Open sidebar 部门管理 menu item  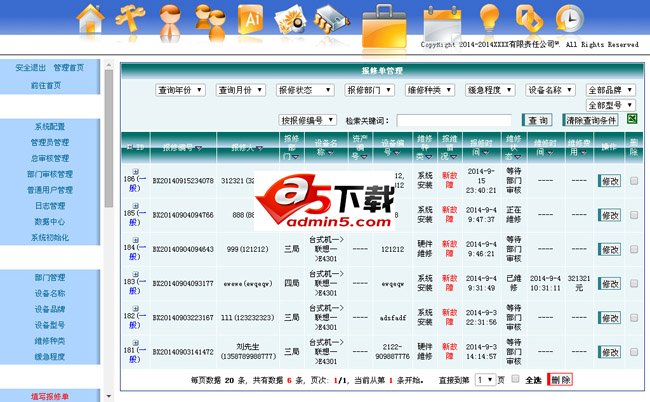click(x=50, y=277)
